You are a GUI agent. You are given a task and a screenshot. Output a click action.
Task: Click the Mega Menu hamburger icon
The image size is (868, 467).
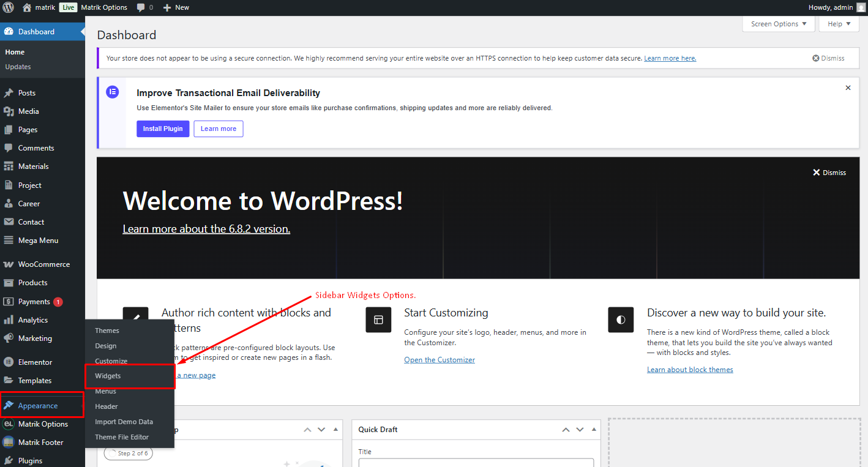tap(9, 241)
